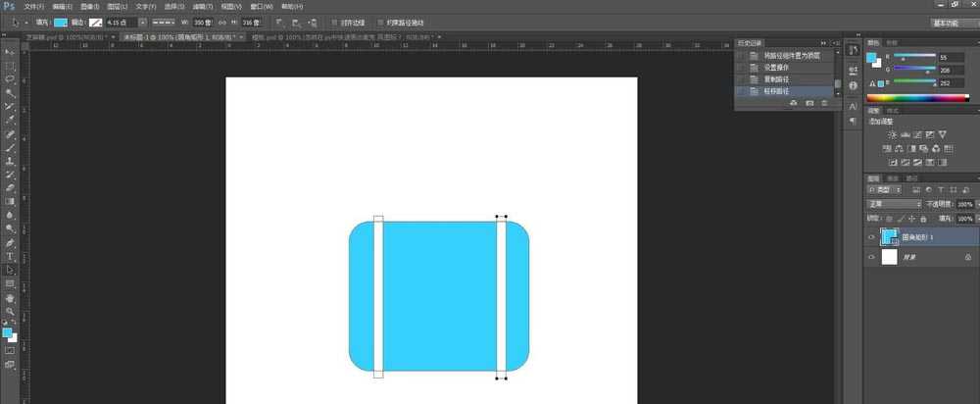980x404 pixels.
Task: Click the camera snapshot icon in History panel
Action: 809,102
